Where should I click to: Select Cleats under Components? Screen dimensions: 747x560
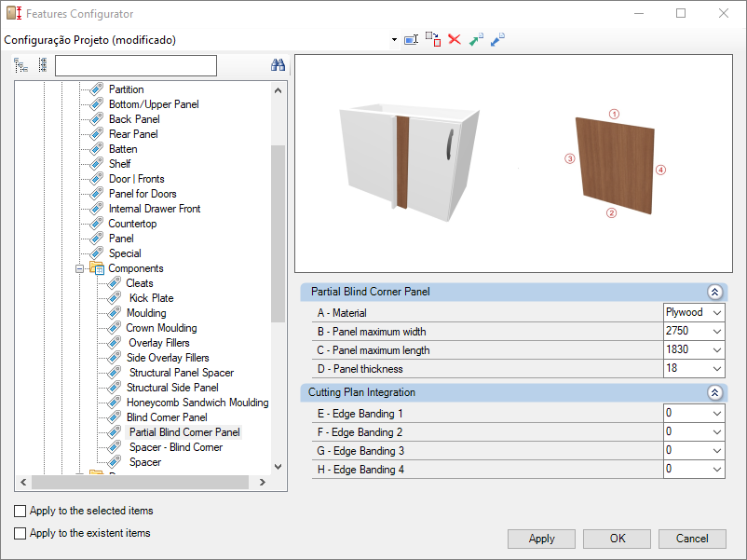[x=140, y=283]
